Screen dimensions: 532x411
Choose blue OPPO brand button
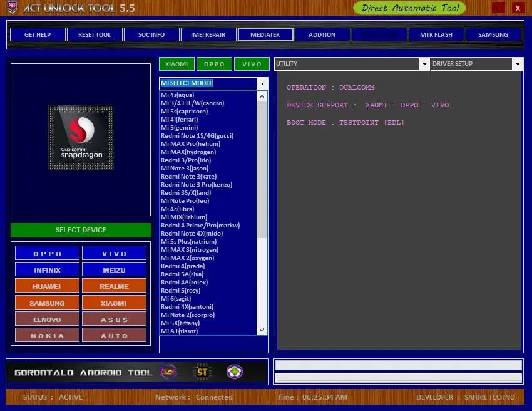pos(47,253)
